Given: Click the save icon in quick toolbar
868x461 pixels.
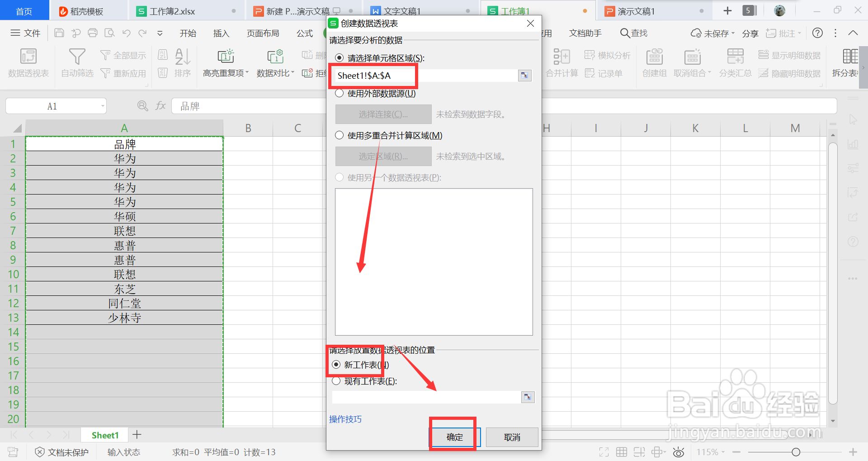Looking at the screenshot, I should coord(59,33).
